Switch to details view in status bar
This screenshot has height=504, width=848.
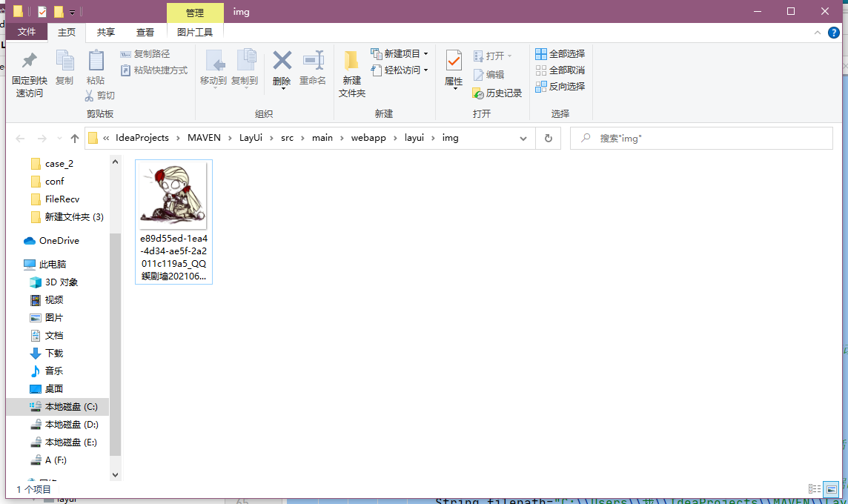pos(815,489)
